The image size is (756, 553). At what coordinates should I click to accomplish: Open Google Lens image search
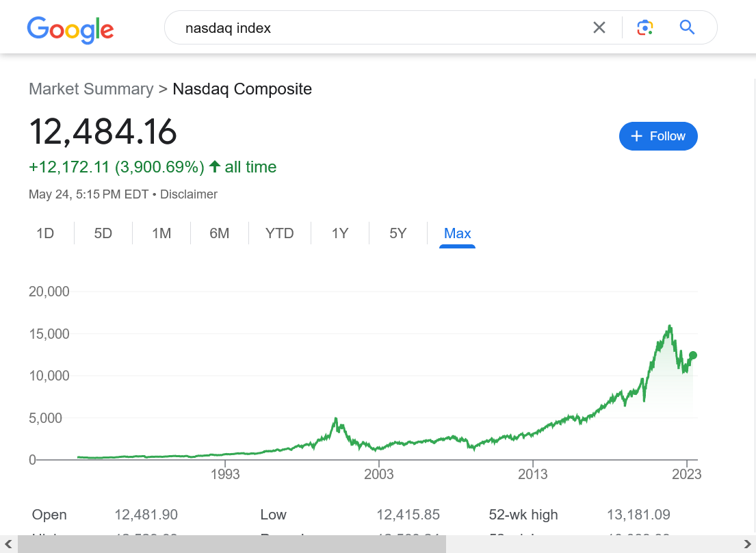coord(644,27)
